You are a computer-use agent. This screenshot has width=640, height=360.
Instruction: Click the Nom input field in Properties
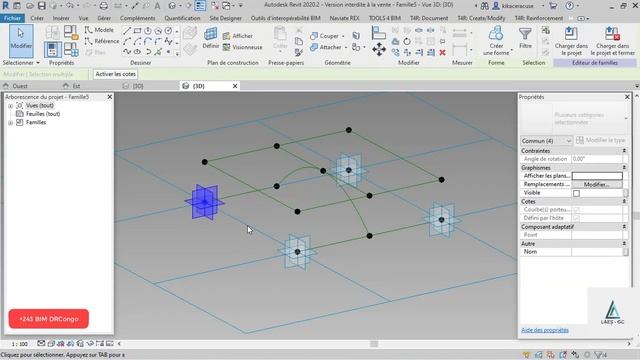click(598, 252)
